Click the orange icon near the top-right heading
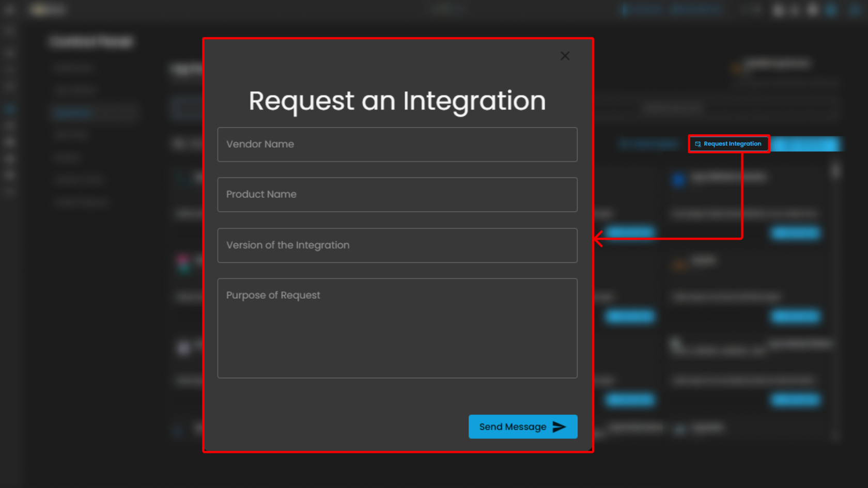The height and width of the screenshot is (488, 868). tap(737, 68)
